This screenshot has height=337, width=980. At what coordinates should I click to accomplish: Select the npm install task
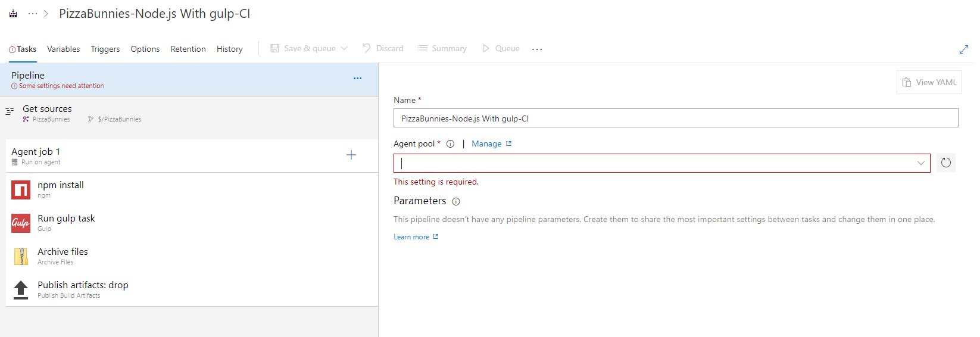(192, 189)
